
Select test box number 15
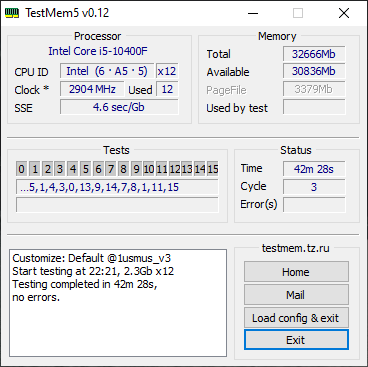(213, 169)
